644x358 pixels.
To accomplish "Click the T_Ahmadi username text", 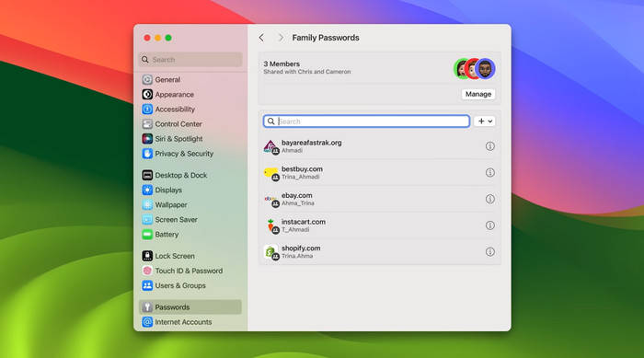I will pos(295,229).
